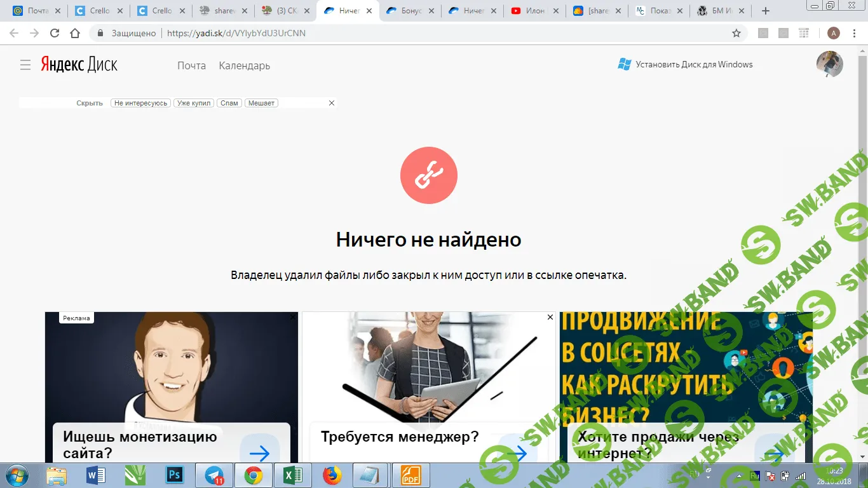
Task: Open Microsoft Word from the taskbar
Action: pos(96,475)
